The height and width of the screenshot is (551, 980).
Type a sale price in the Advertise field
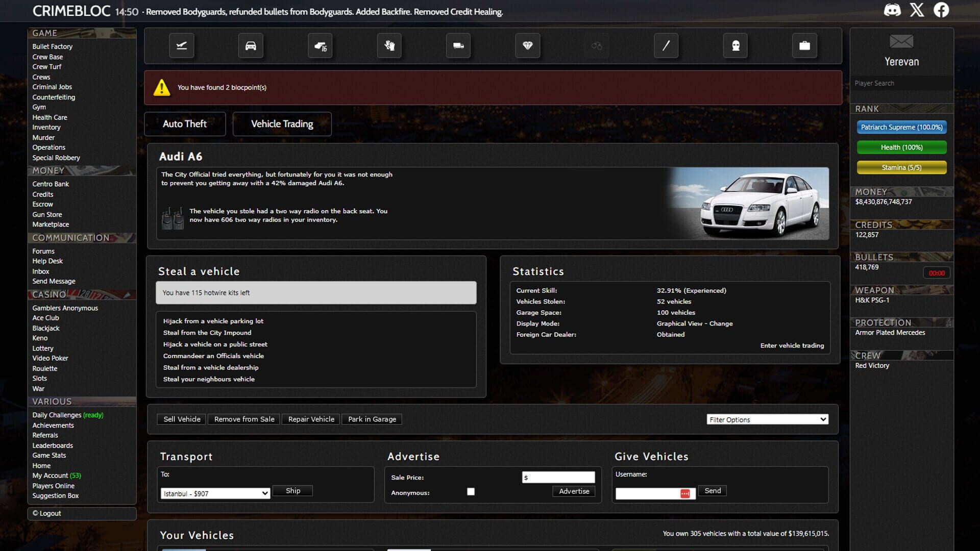(x=558, y=477)
